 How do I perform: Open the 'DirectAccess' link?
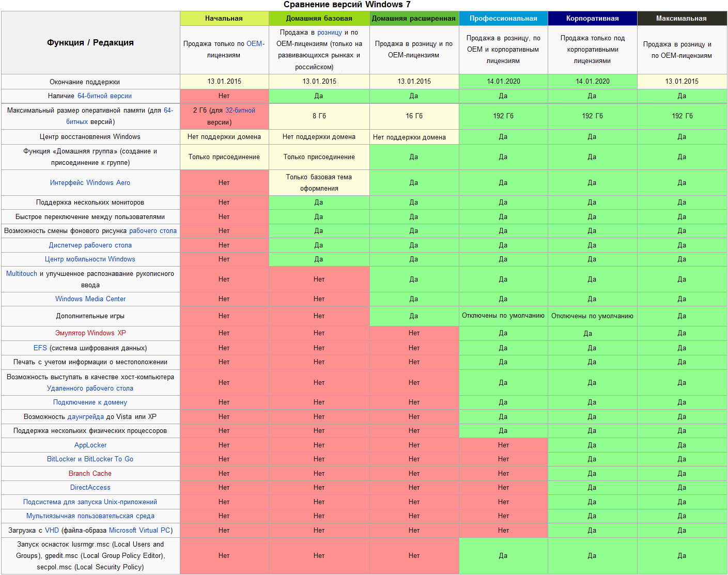pos(90,488)
